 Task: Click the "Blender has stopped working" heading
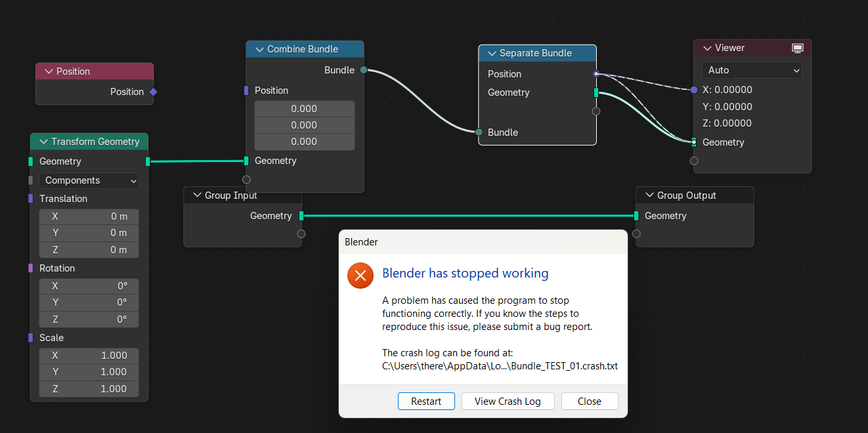pos(466,274)
